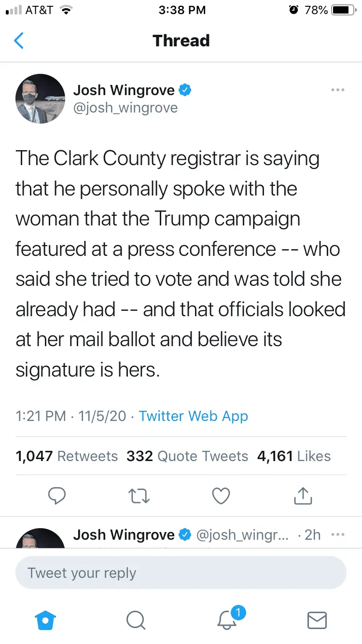This screenshot has height=644, width=362.
Task: Open the @josh_wingrove handle
Action: 125,108
